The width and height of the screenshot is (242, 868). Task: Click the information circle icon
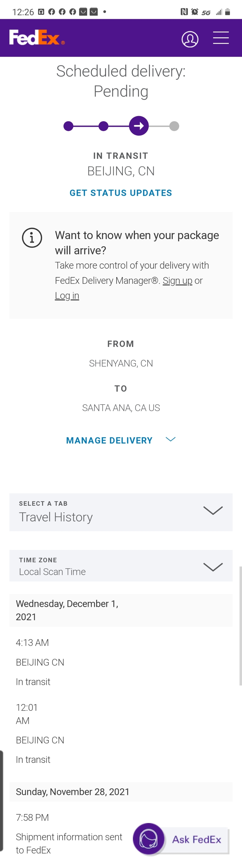pyautogui.click(x=32, y=238)
